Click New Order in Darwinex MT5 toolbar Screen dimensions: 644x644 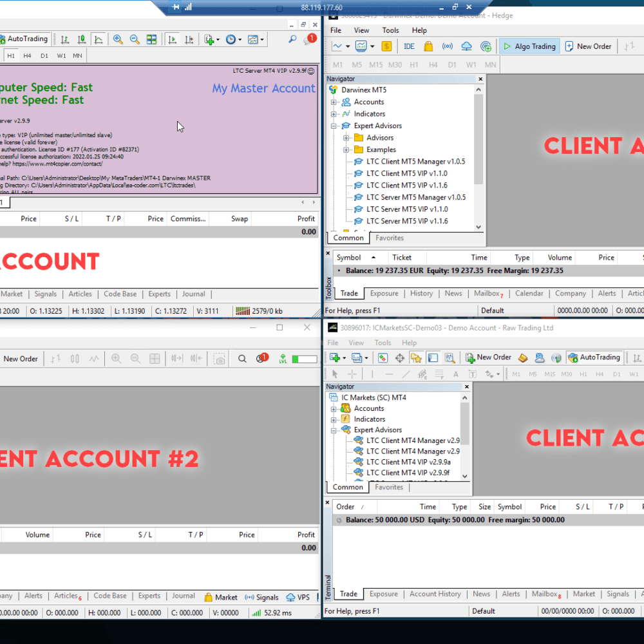pyautogui.click(x=588, y=46)
